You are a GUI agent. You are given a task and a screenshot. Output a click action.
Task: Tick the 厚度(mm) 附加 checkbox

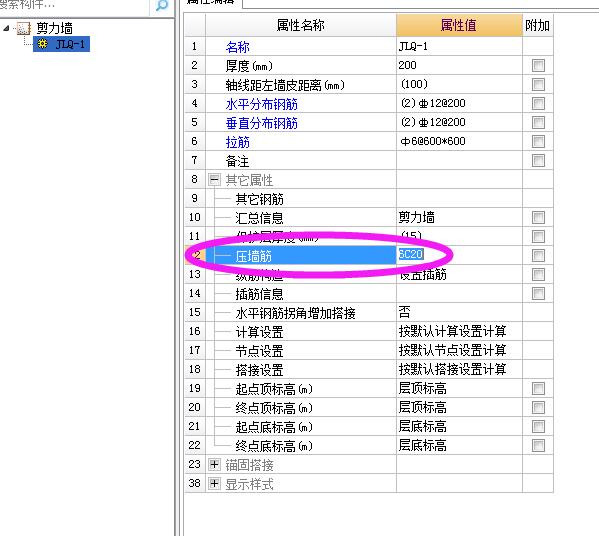[x=538, y=65]
